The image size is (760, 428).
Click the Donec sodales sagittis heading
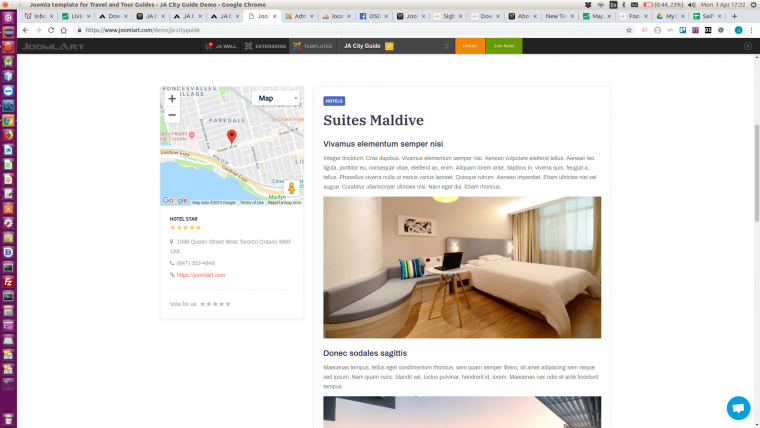pos(365,353)
